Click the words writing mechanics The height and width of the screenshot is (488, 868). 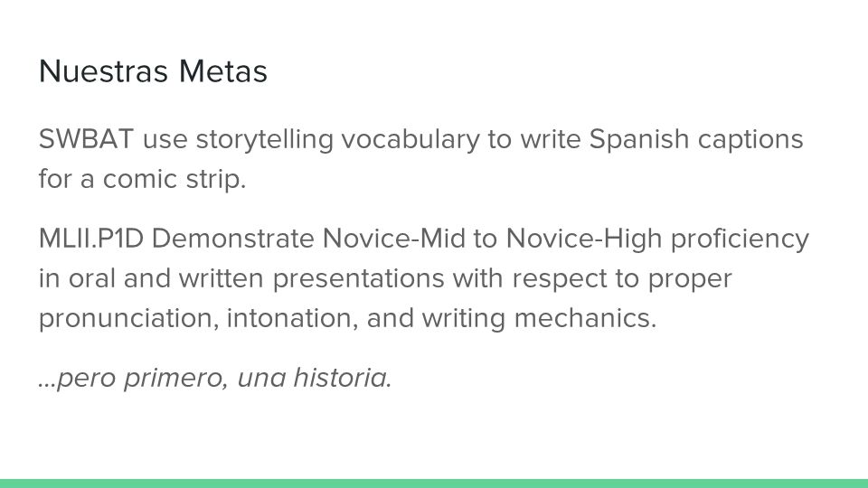(539, 319)
